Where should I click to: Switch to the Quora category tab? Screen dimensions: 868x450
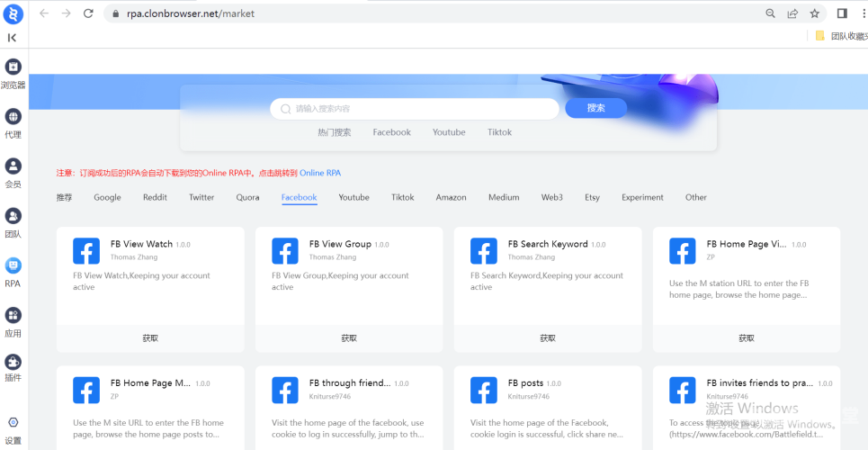[247, 197]
